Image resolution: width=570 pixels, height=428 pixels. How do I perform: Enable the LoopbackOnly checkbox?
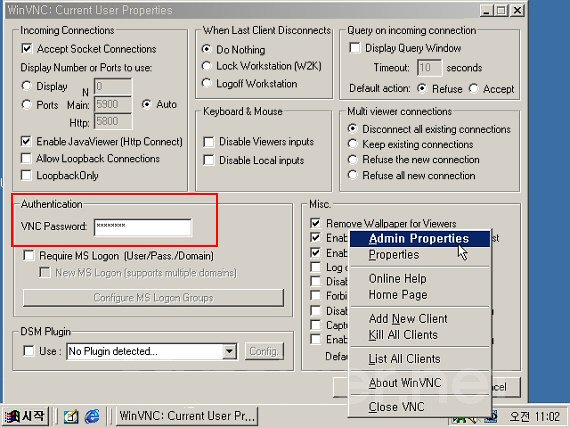click(26, 176)
